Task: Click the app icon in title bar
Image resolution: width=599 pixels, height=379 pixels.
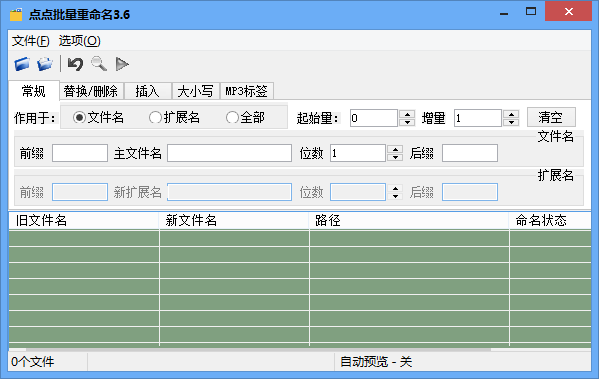Action: 16,15
